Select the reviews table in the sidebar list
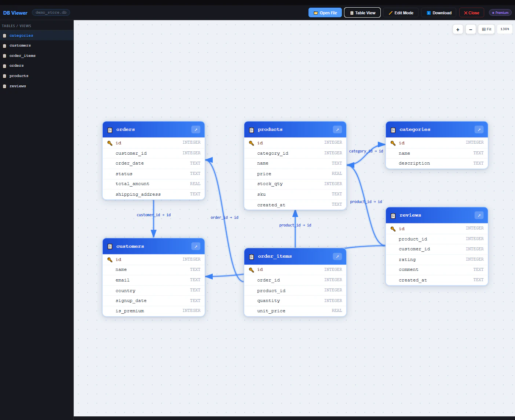515x420 pixels. [18, 86]
